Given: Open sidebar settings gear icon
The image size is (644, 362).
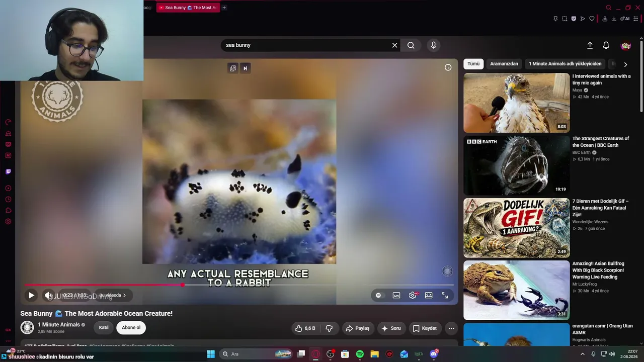Looking at the screenshot, I should 8,222.
